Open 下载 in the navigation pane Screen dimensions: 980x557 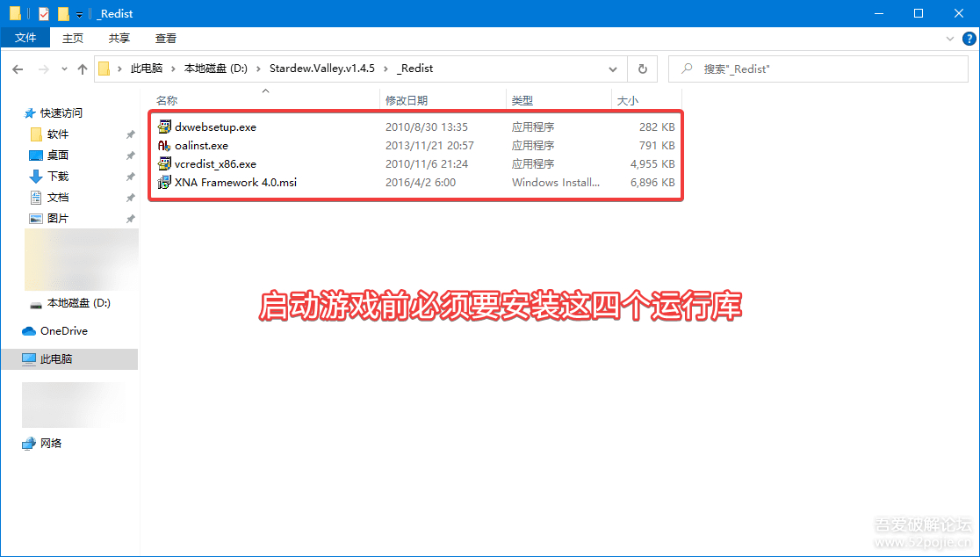click(57, 177)
